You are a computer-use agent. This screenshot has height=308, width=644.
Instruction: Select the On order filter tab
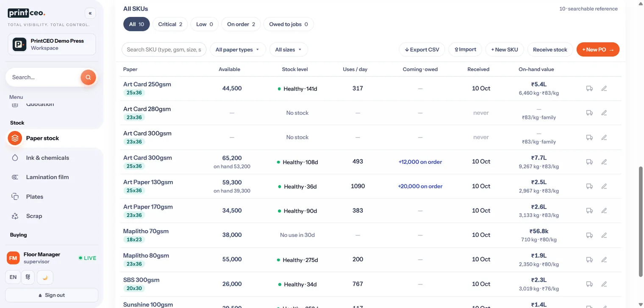[241, 24]
